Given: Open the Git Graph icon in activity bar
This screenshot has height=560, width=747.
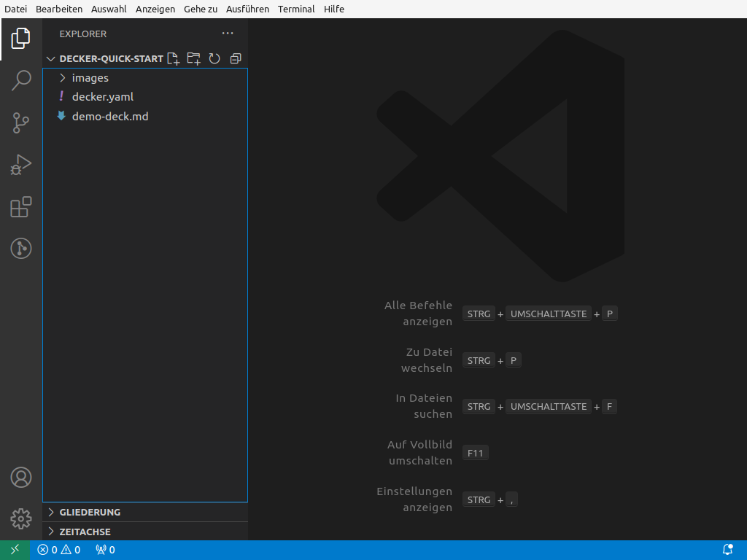Looking at the screenshot, I should (21, 249).
